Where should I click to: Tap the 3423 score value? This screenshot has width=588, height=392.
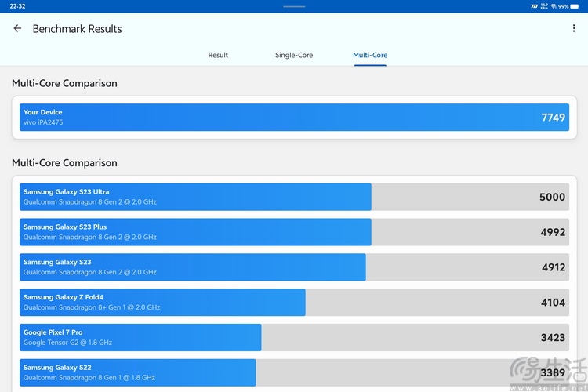(554, 338)
